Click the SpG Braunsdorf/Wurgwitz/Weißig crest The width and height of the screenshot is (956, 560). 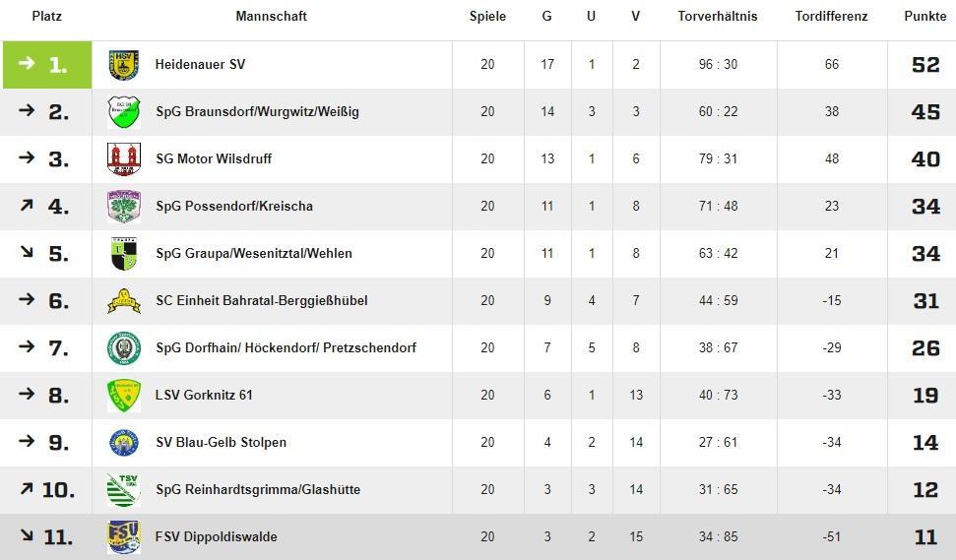(123, 112)
